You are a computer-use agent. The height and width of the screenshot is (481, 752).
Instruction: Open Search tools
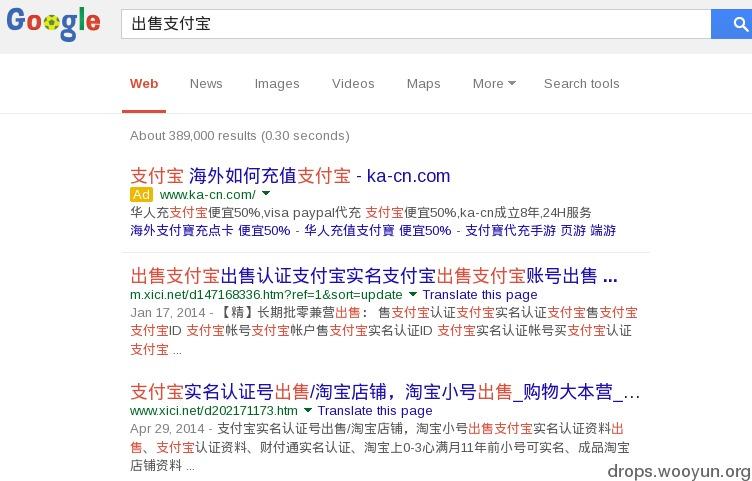pos(581,83)
